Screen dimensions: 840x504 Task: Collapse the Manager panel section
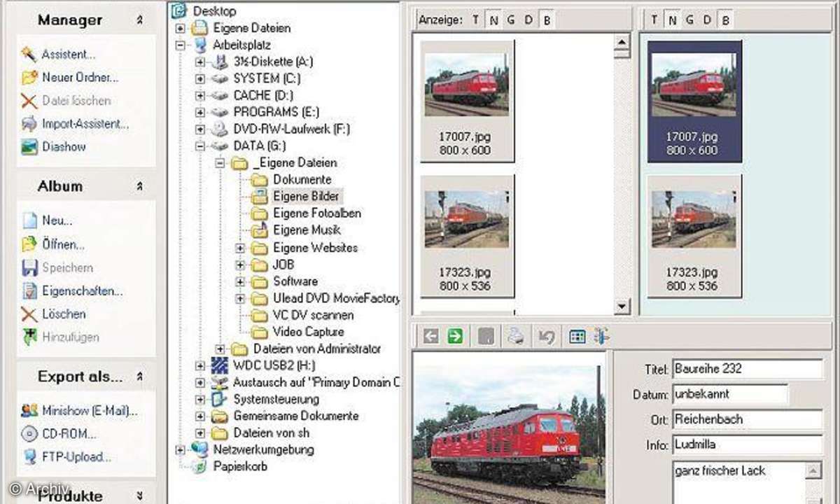coord(140,21)
